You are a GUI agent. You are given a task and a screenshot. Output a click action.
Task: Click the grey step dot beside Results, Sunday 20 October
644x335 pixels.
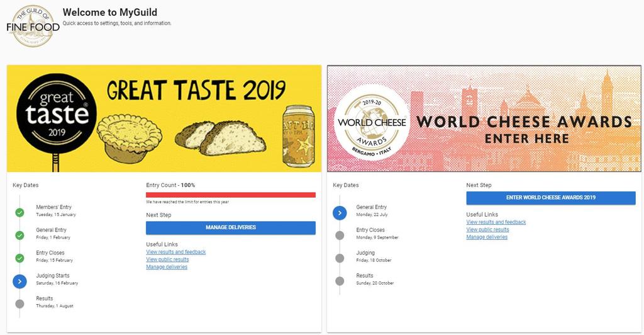pos(340,281)
